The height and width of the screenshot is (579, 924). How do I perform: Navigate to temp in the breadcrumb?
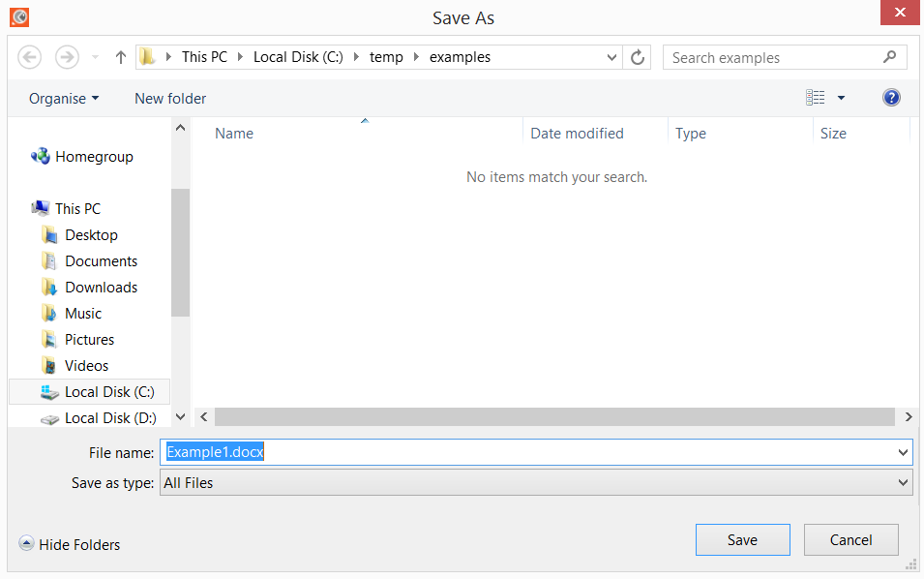click(x=386, y=57)
